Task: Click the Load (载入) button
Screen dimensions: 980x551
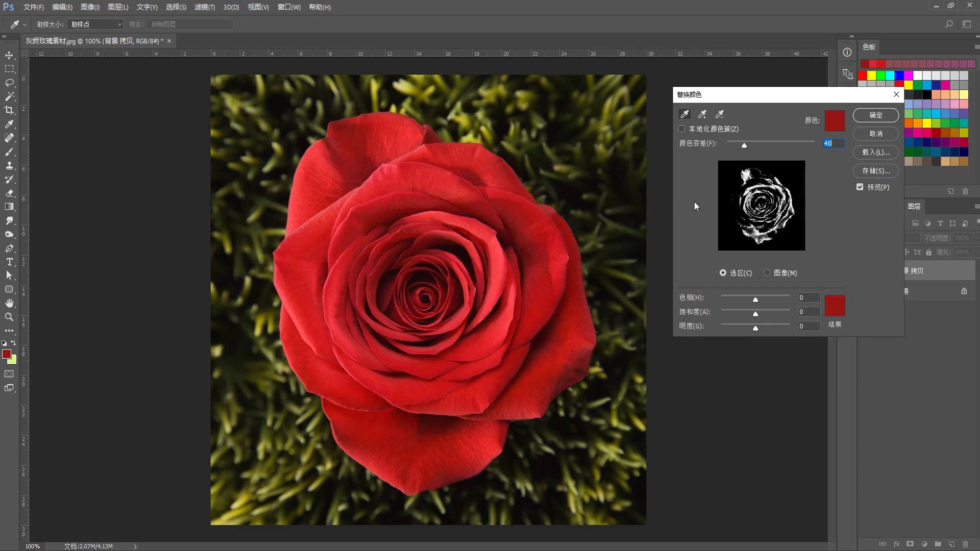Action: pos(876,152)
